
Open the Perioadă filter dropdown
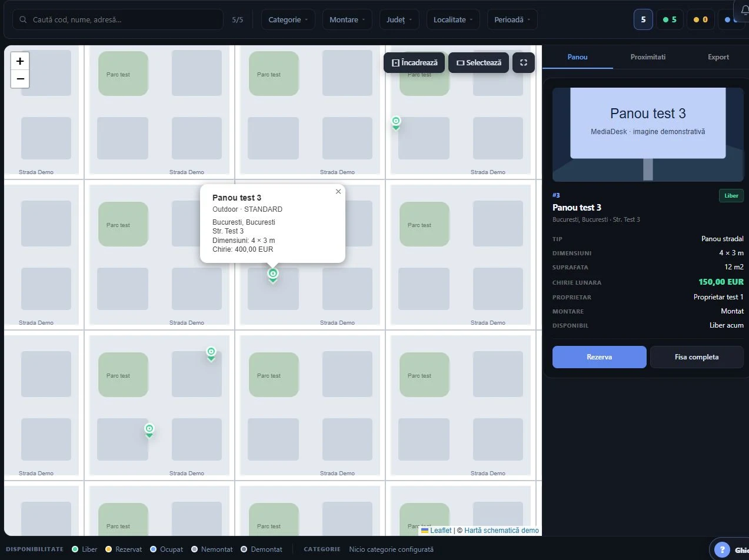pyautogui.click(x=512, y=19)
